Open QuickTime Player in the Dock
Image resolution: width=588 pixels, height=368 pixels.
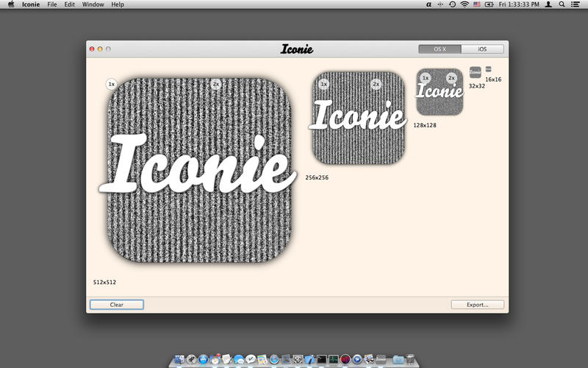[357, 359]
